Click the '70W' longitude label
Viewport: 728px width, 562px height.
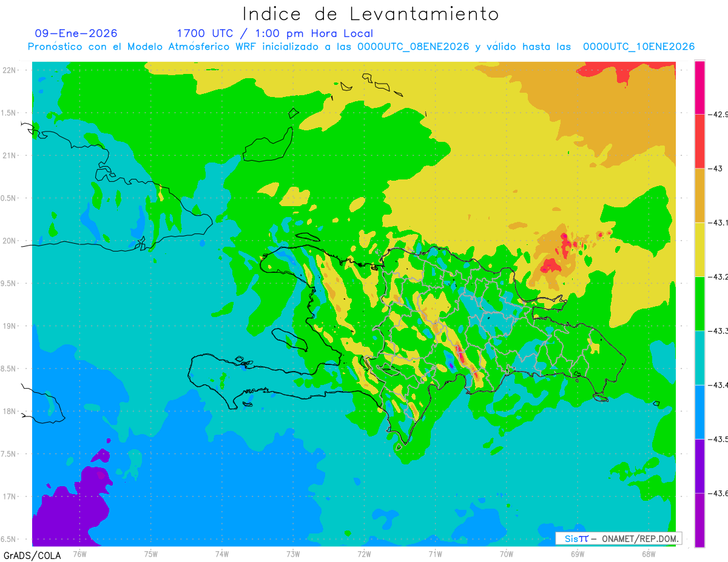pyautogui.click(x=507, y=554)
